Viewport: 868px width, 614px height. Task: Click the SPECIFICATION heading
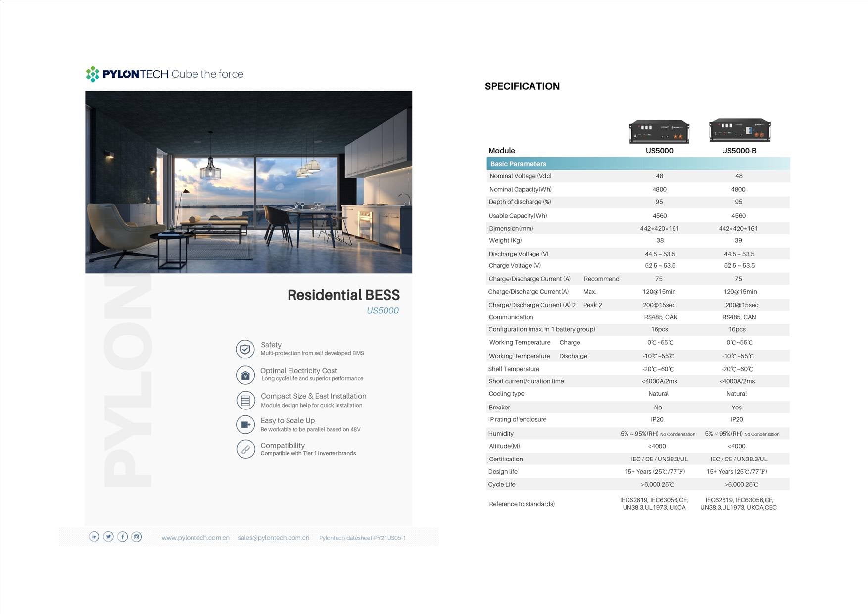(522, 86)
